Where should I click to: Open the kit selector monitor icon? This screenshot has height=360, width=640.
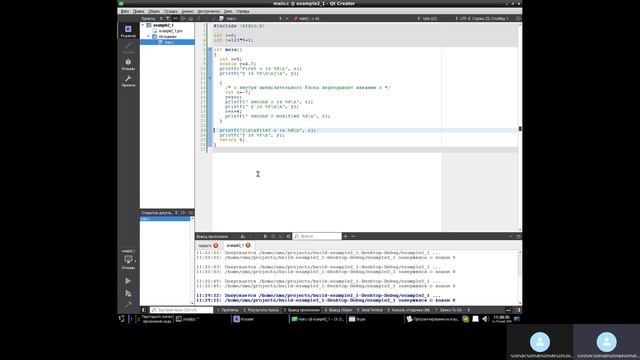pos(128,260)
